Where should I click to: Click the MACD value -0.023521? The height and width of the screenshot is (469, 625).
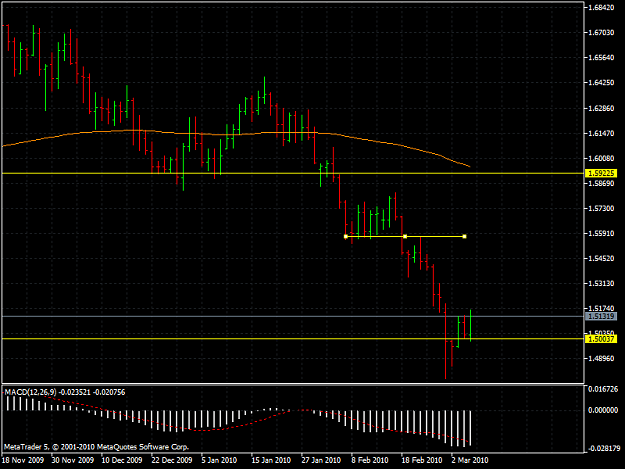(75, 392)
